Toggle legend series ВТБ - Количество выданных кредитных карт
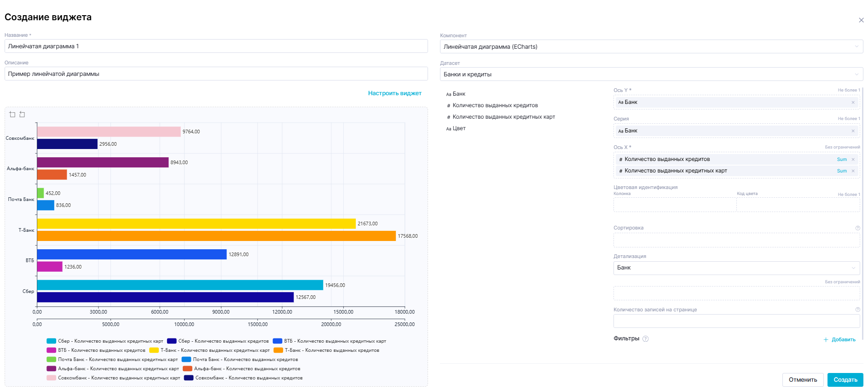The height and width of the screenshot is (390, 868). (330, 341)
